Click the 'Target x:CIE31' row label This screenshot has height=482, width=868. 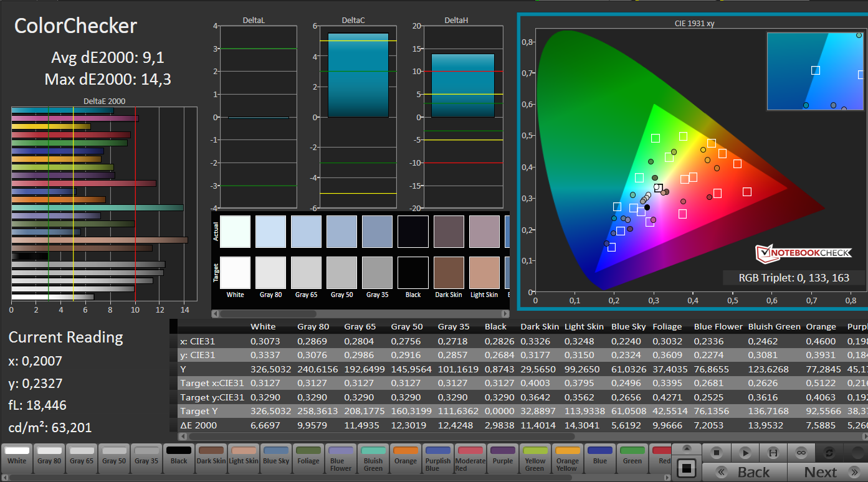[x=212, y=383]
